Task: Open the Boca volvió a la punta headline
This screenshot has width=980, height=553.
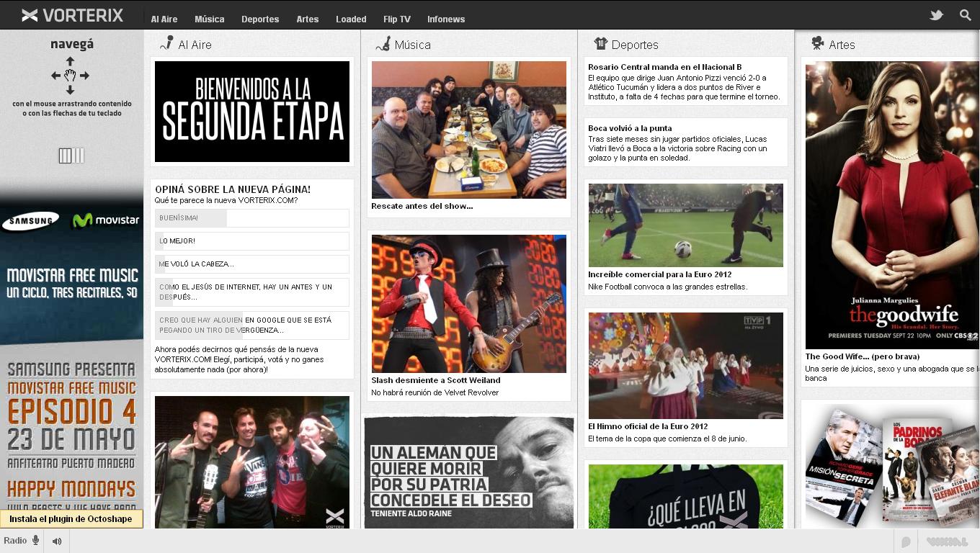Action: (630, 128)
